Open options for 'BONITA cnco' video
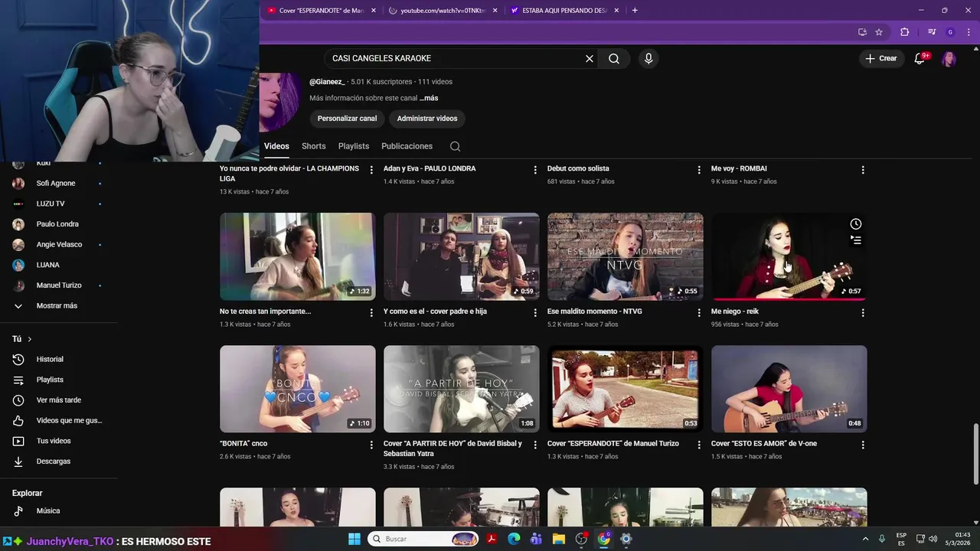This screenshot has width=980, height=551. pos(371,445)
